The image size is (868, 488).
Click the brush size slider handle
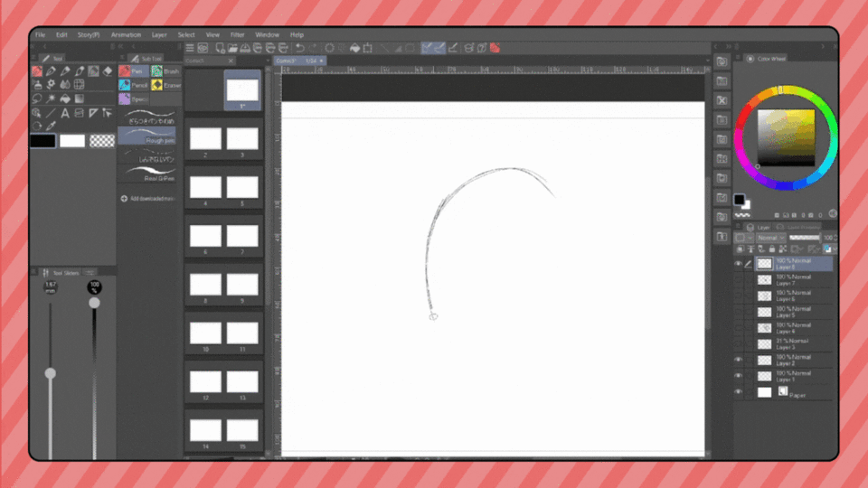(x=51, y=373)
